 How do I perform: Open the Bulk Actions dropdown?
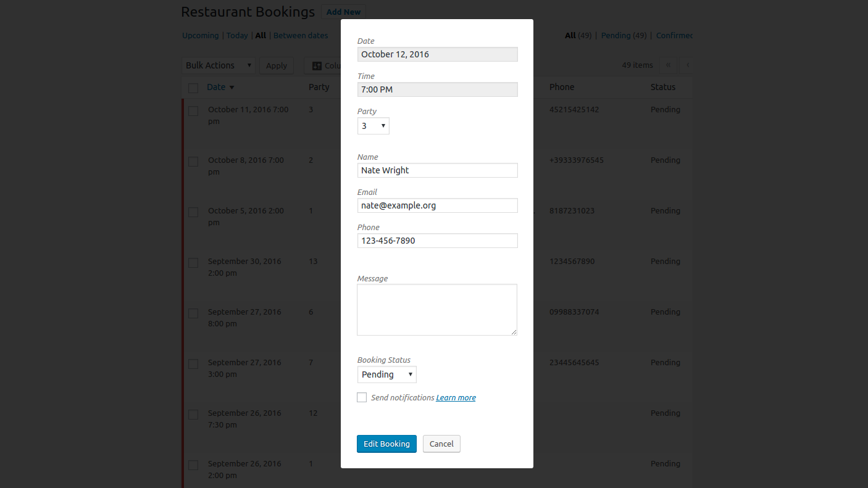219,65
